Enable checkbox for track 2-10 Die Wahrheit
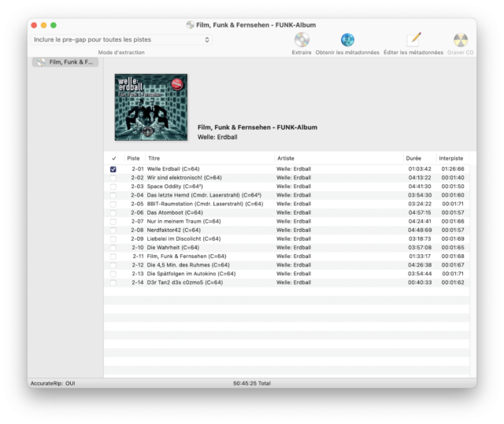This screenshot has width=504, height=424. tap(113, 247)
